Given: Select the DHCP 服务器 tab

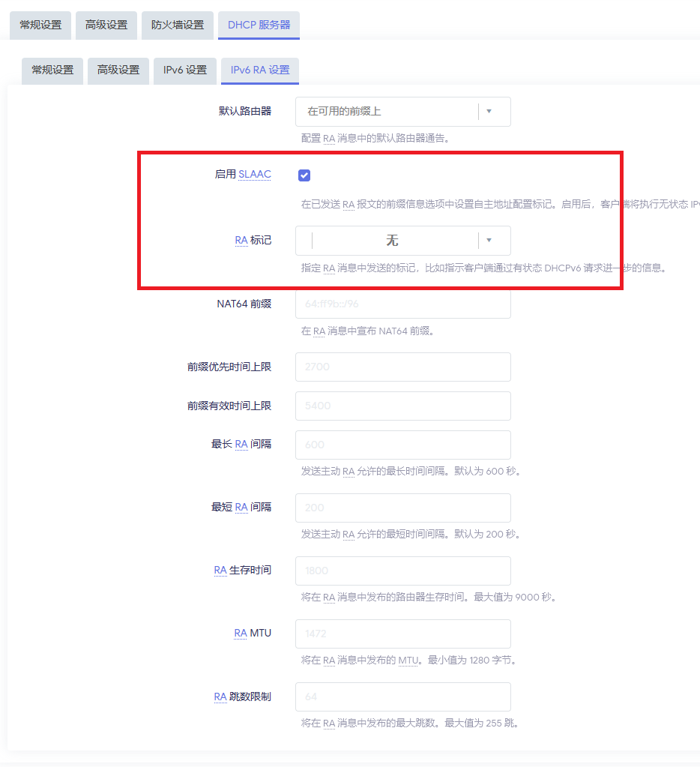Looking at the screenshot, I should point(259,25).
